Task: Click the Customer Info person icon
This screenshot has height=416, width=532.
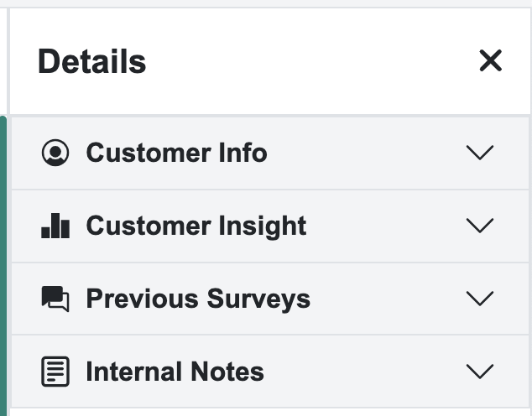Action: (55, 153)
